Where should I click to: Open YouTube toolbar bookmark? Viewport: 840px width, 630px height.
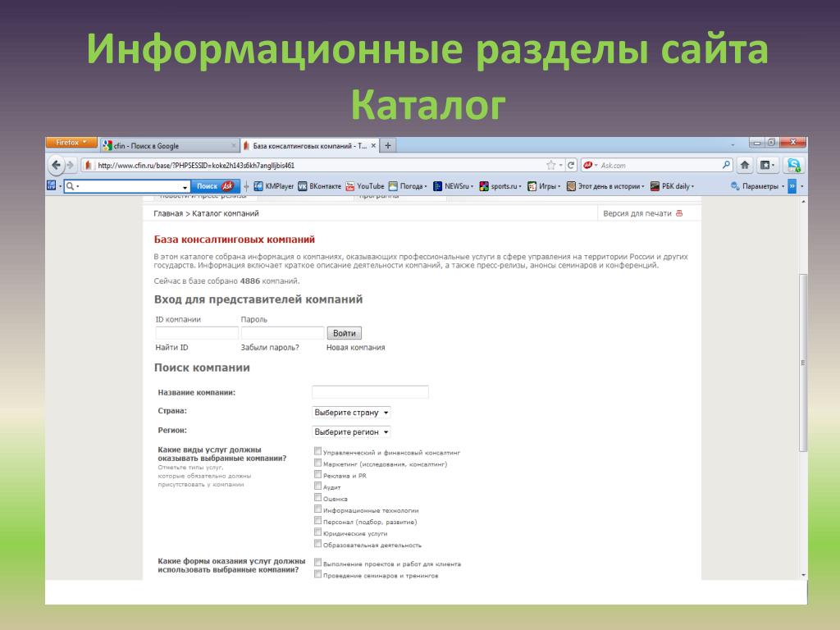click(x=365, y=186)
